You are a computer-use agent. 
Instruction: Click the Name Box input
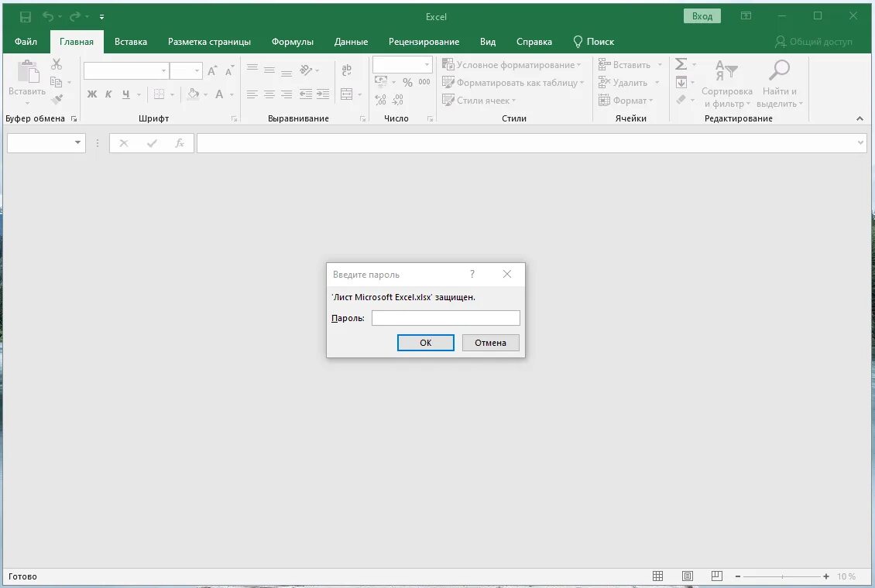click(x=46, y=143)
